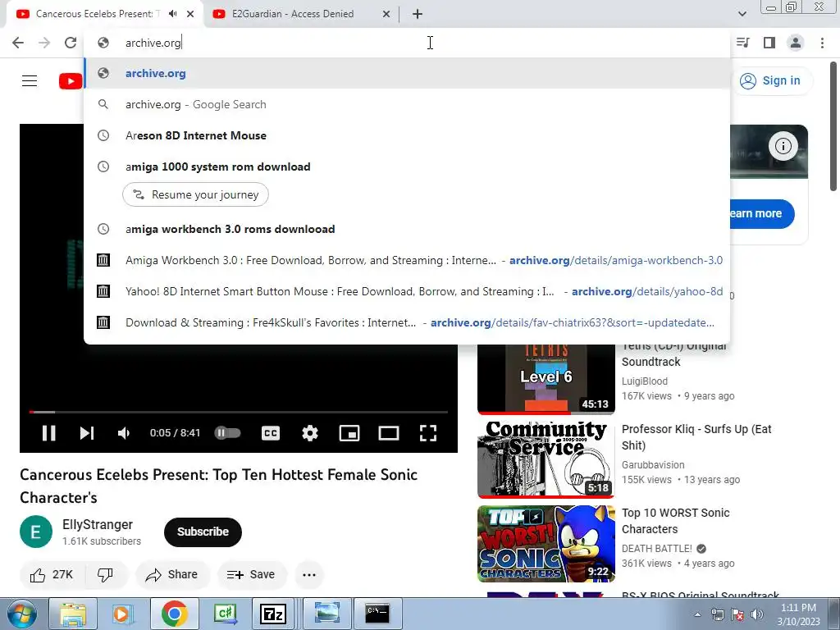Open Chrome's three-dot menu
840x630 pixels.
(x=822, y=43)
